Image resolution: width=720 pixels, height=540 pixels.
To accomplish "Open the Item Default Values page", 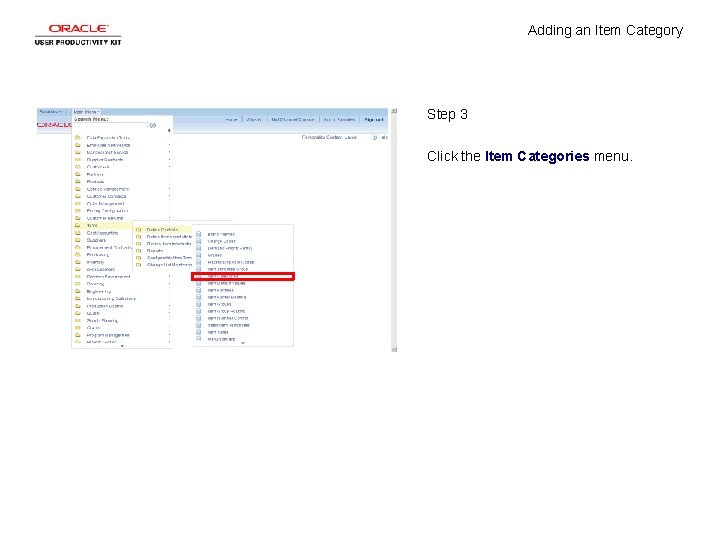I will tap(226, 283).
